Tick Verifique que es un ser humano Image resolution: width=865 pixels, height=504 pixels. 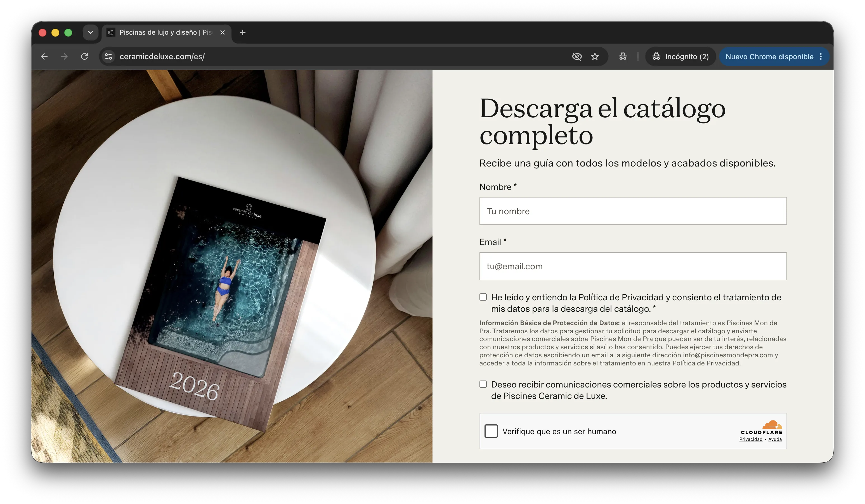tap(491, 431)
